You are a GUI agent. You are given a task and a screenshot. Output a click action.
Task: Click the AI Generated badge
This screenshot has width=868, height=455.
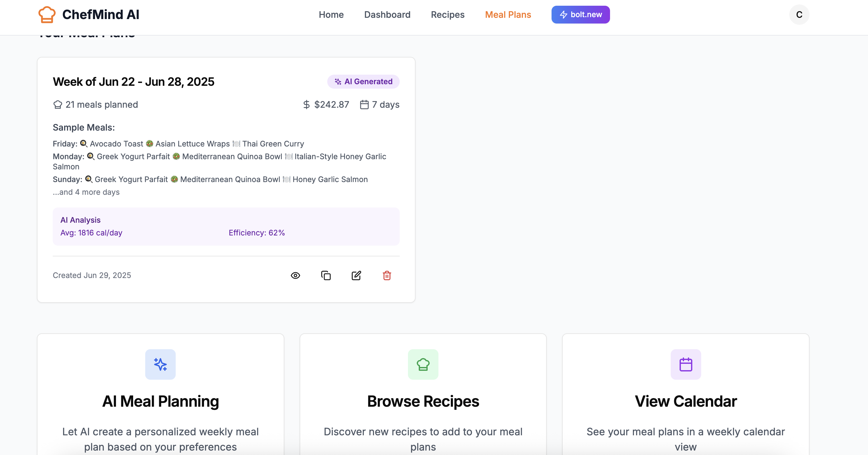click(363, 82)
